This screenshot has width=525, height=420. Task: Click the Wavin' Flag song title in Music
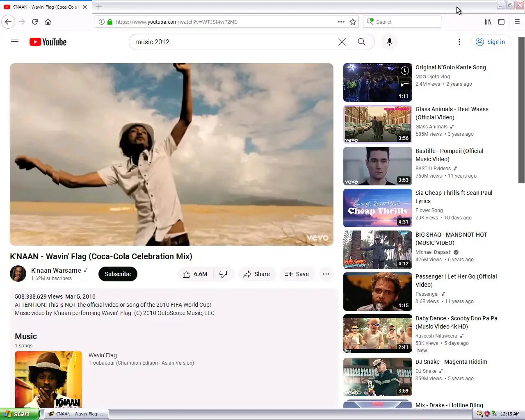click(x=103, y=355)
